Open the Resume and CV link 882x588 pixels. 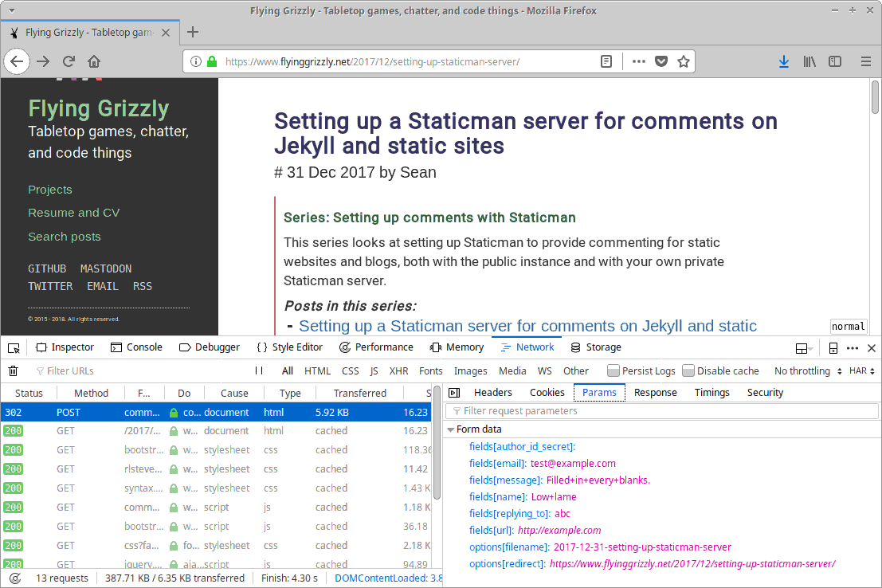pos(73,213)
